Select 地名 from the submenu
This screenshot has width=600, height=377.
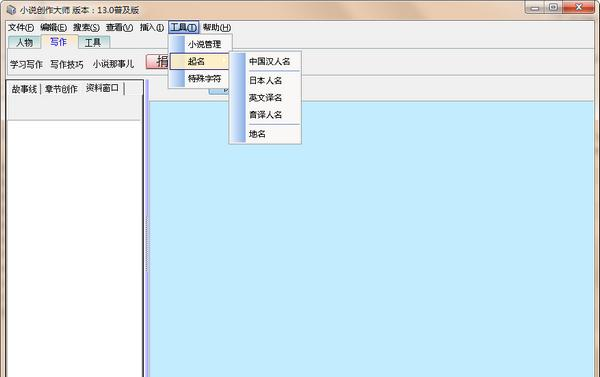(x=257, y=134)
